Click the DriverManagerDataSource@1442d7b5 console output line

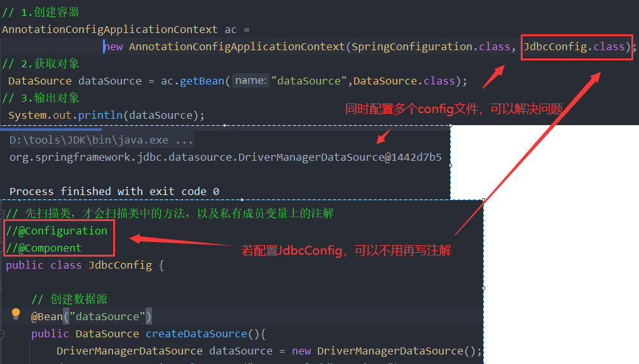225,157
